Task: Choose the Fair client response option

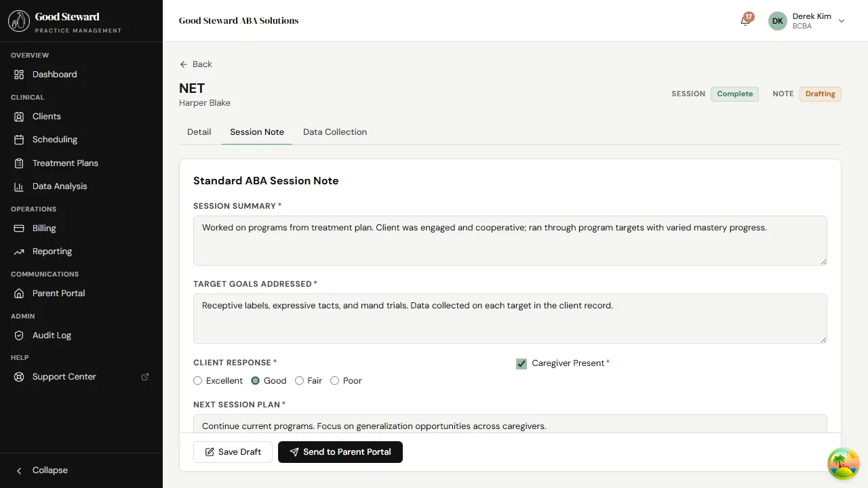Action: [x=300, y=381]
